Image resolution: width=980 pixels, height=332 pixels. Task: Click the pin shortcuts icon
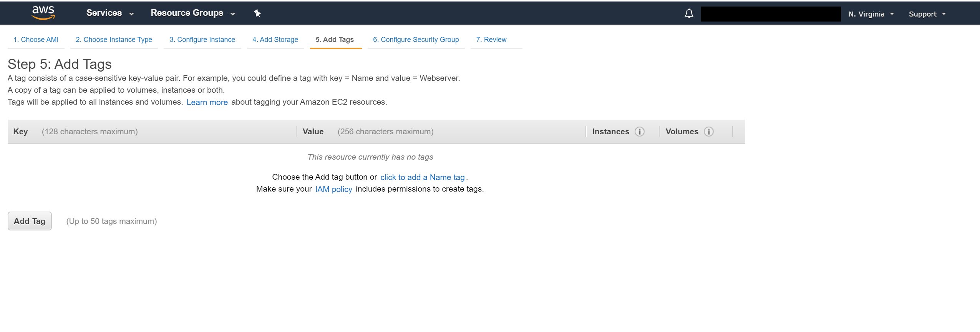coord(257,13)
